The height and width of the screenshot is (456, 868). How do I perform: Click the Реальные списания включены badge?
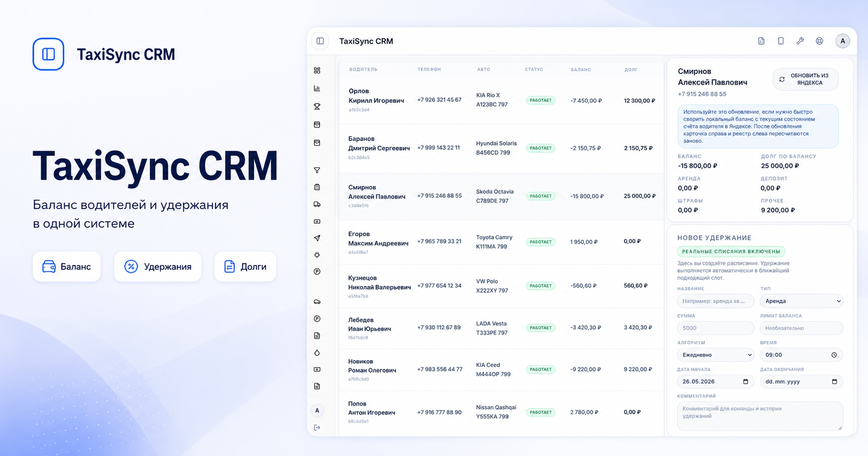731,251
